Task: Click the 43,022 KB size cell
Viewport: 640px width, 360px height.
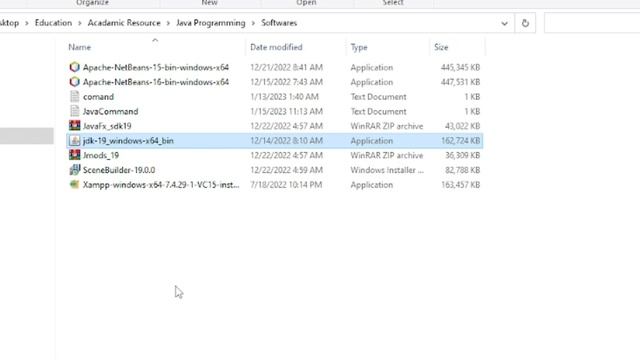Action: [463, 126]
